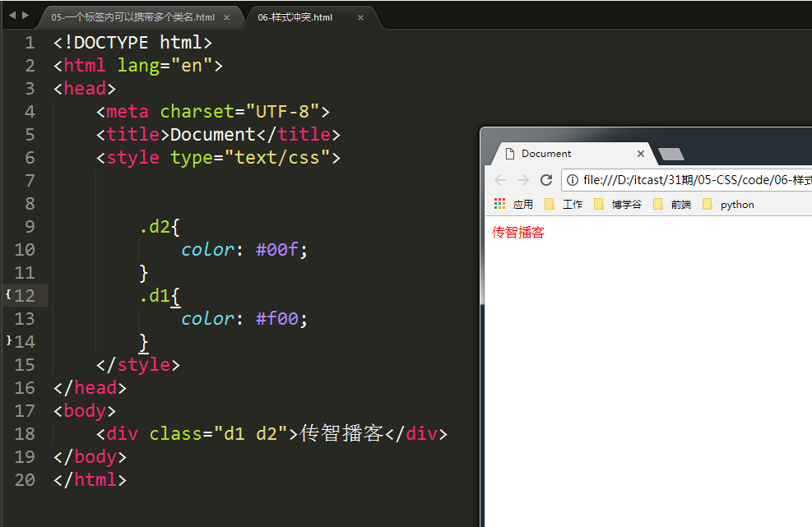Click the browser address bar URL
The width and height of the screenshot is (812, 527).
697,179
